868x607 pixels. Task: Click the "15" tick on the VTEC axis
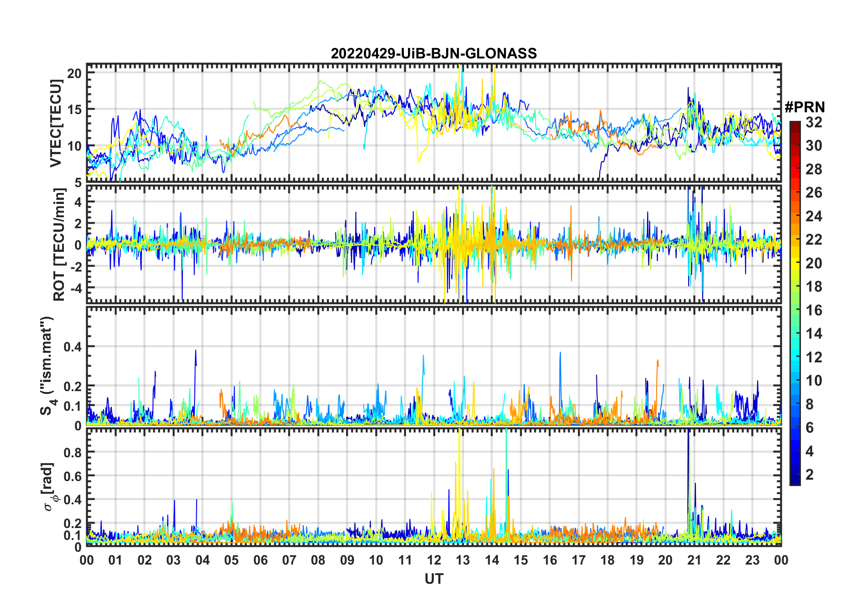(x=74, y=110)
